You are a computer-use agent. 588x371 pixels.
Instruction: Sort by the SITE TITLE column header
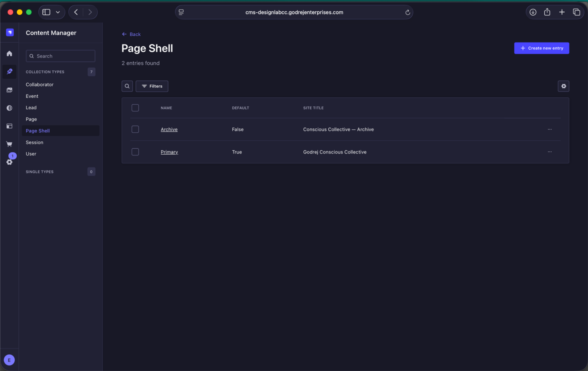(313, 108)
